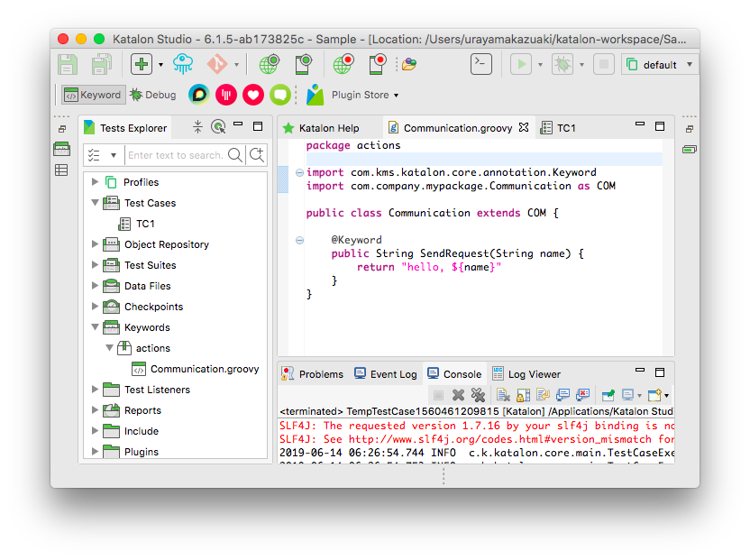
Task: Expand the Profiles folder
Action: 95,182
